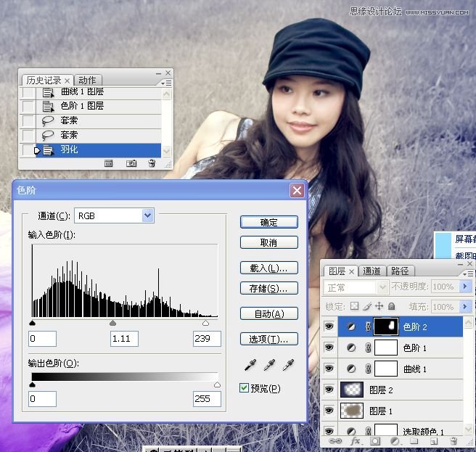Click create new document from state icon
Screen dimensions: 476x452
[108, 164]
